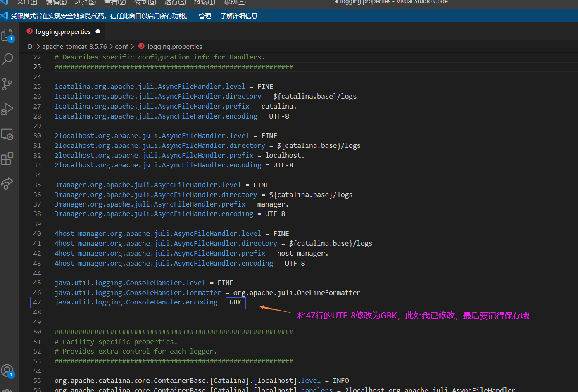Click 'manager.' prefix value on line 37
This screenshot has height=392, width=578.
point(273,204)
